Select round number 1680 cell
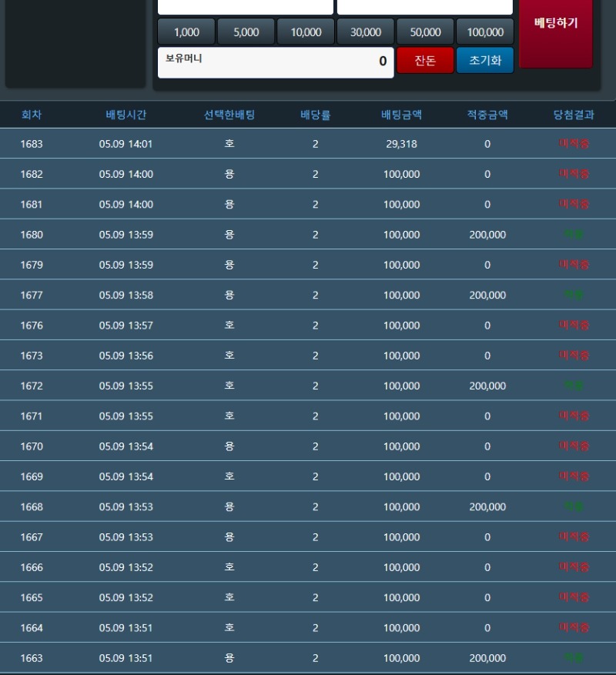616x675 pixels. (x=32, y=235)
